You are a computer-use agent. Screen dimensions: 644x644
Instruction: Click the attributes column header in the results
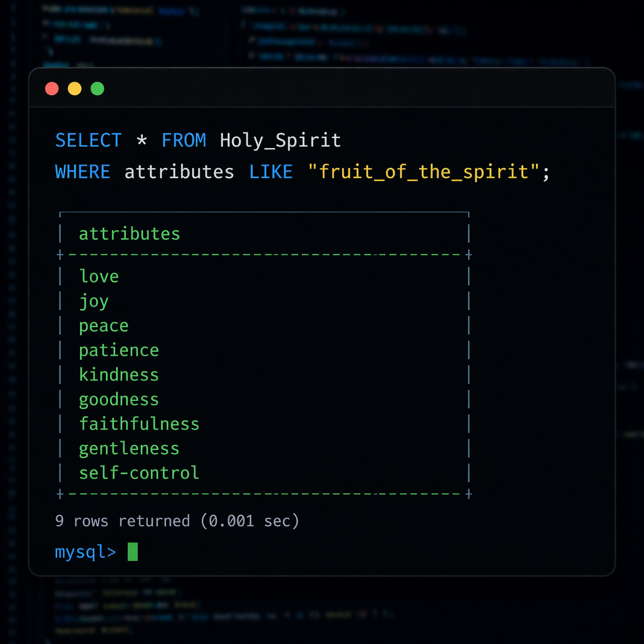(129, 234)
